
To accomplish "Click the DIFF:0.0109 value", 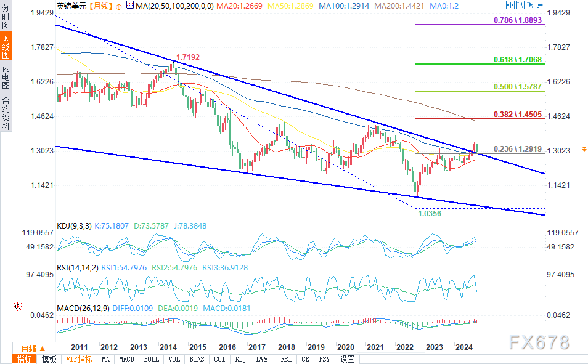I will 133,308.
